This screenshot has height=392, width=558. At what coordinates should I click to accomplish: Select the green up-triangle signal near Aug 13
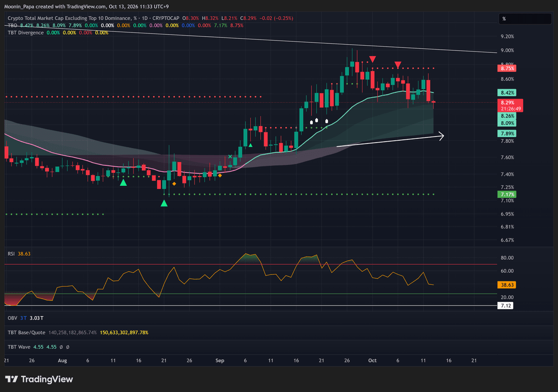[x=123, y=183]
